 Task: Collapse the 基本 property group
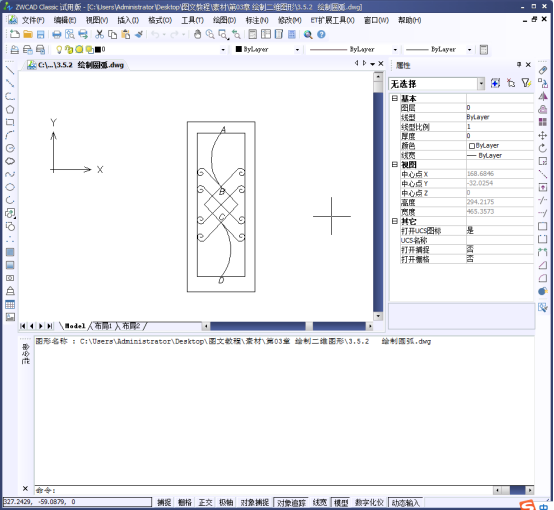coord(395,98)
